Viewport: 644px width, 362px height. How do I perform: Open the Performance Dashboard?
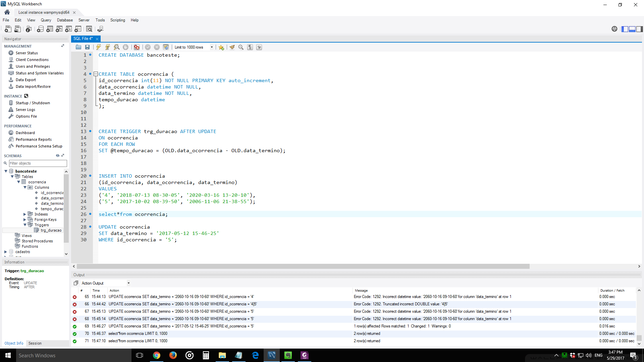tap(25, 133)
